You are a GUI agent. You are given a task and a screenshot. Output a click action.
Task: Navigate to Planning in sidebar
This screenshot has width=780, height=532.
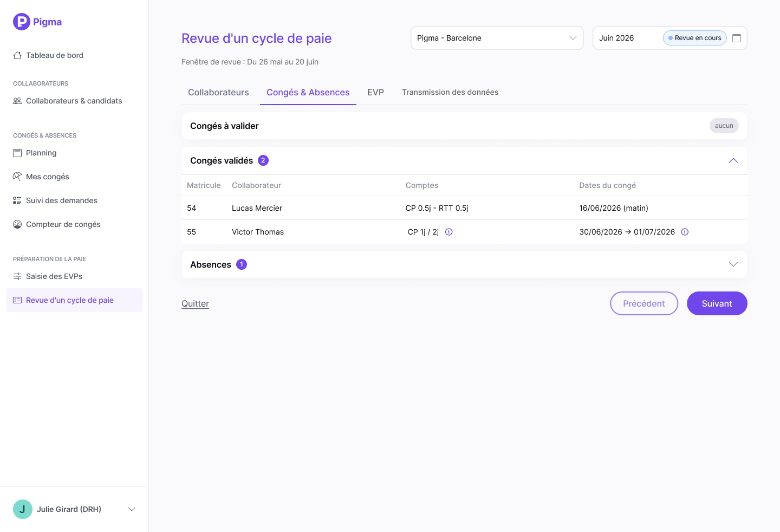[74, 153]
